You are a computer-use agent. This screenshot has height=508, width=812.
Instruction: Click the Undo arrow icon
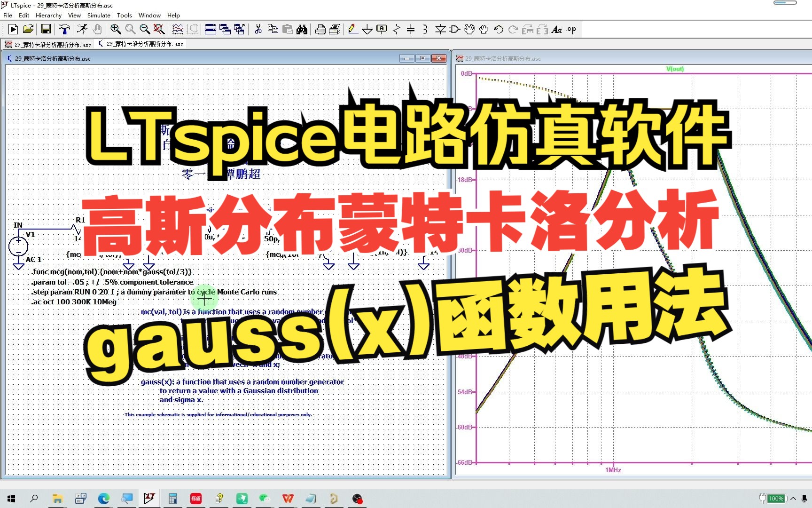[x=498, y=29]
